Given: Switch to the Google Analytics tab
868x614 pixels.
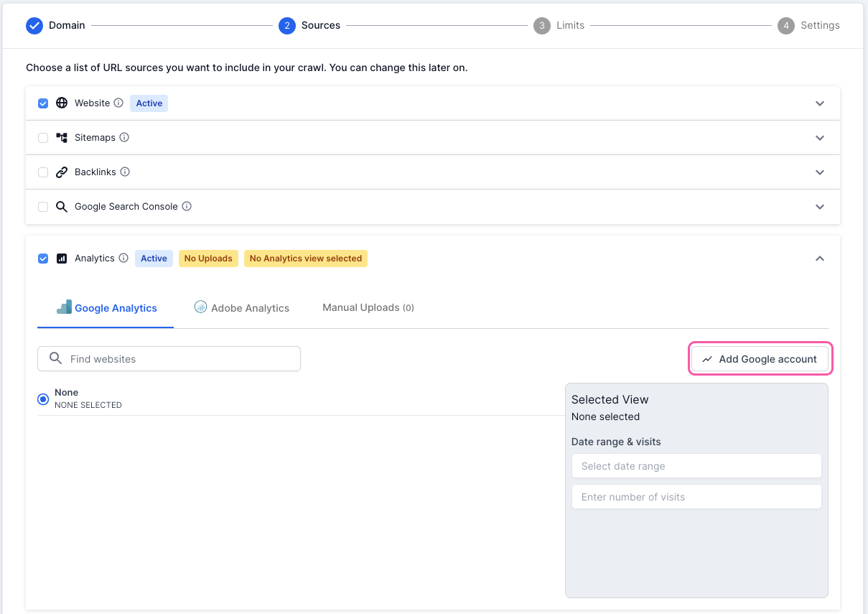Looking at the screenshot, I should tap(106, 308).
